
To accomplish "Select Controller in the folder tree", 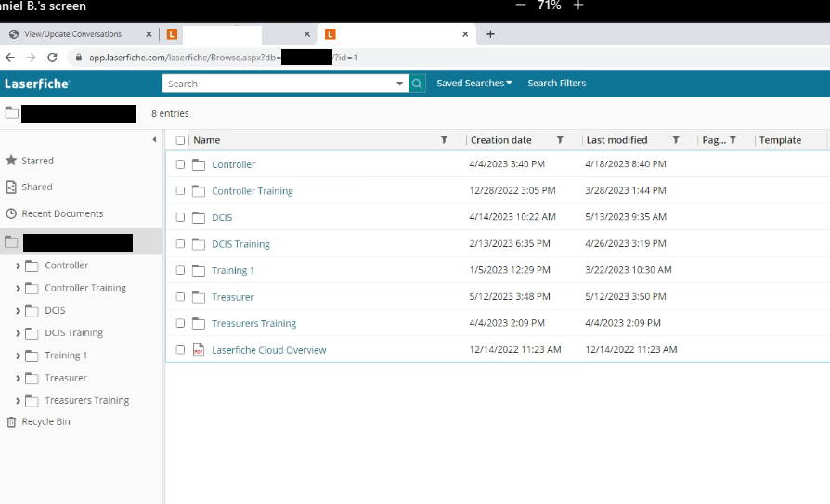I will coord(66,265).
